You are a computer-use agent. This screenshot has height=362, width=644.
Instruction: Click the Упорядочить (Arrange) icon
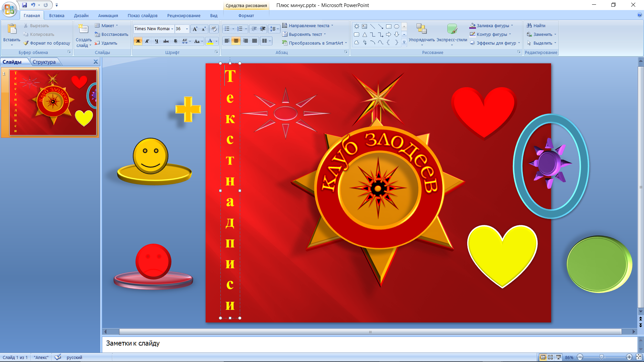(421, 29)
